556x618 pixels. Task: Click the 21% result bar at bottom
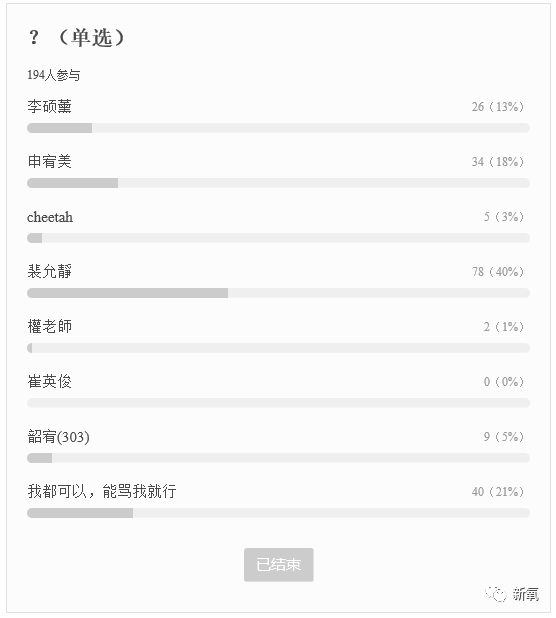(x=278, y=513)
